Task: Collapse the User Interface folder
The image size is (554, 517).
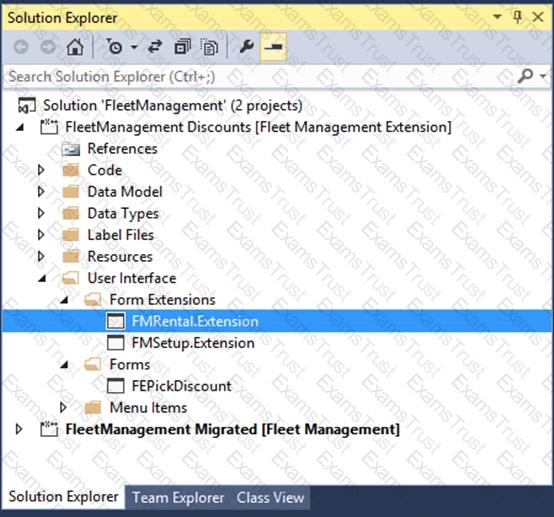Action: (x=42, y=279)
